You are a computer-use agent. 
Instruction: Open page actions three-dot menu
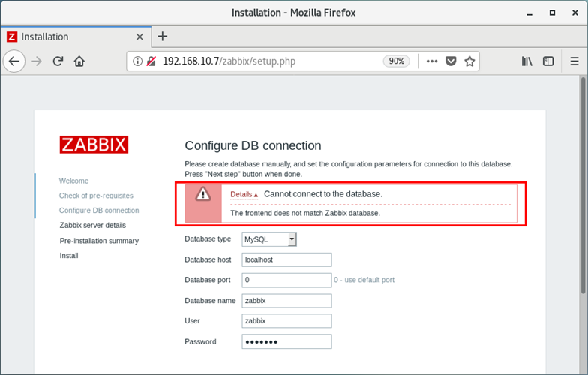pos(432,61)
